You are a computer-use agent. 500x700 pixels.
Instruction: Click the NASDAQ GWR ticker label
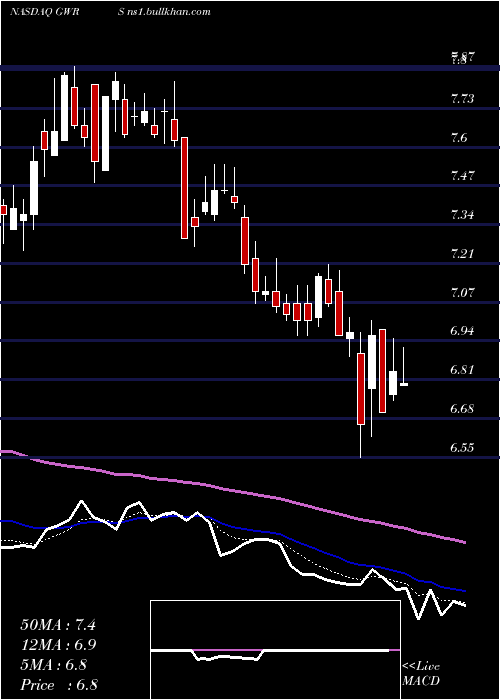(x=44, y=12)
